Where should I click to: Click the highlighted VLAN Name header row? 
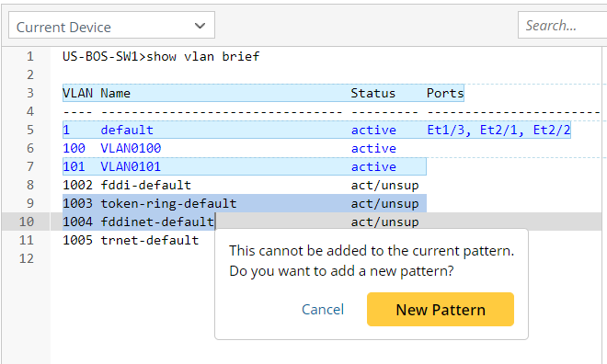point(263,93)
